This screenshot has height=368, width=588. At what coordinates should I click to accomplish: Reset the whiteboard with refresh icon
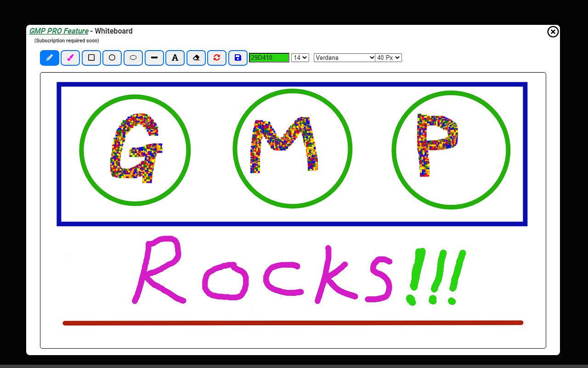pyautogui.click(x=217, y=58)
